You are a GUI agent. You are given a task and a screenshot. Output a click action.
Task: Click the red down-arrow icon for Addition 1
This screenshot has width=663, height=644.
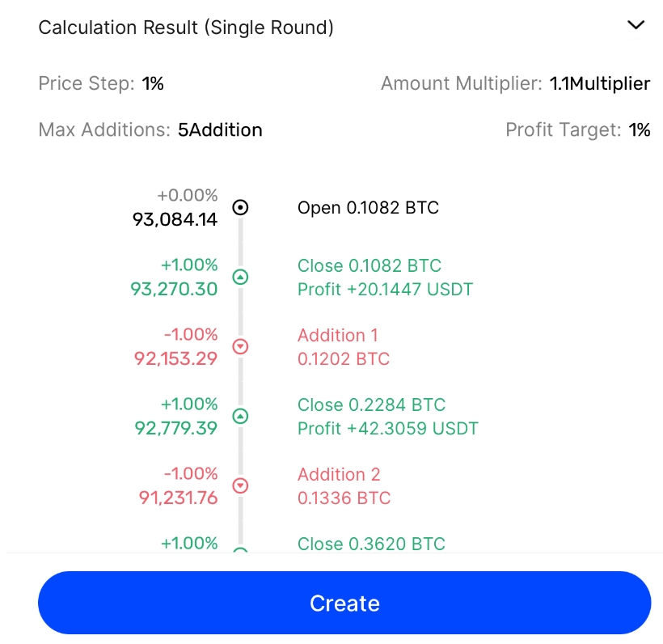pyautogui.click(x=240, y=346)
